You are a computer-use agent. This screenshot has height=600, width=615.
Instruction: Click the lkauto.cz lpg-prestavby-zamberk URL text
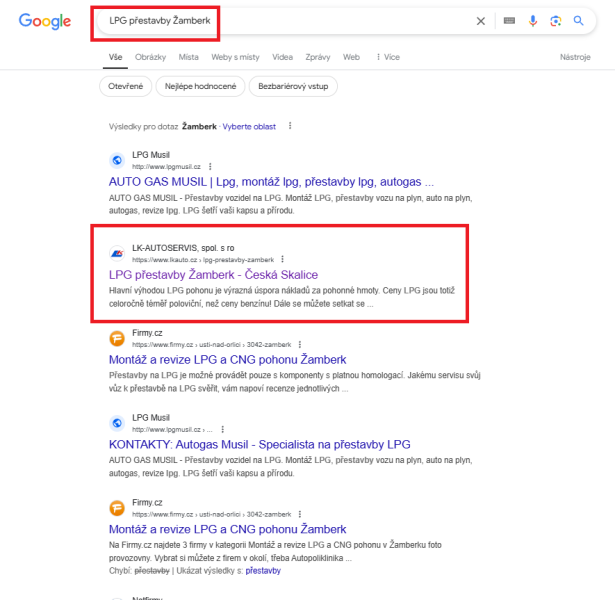point(203,260)
